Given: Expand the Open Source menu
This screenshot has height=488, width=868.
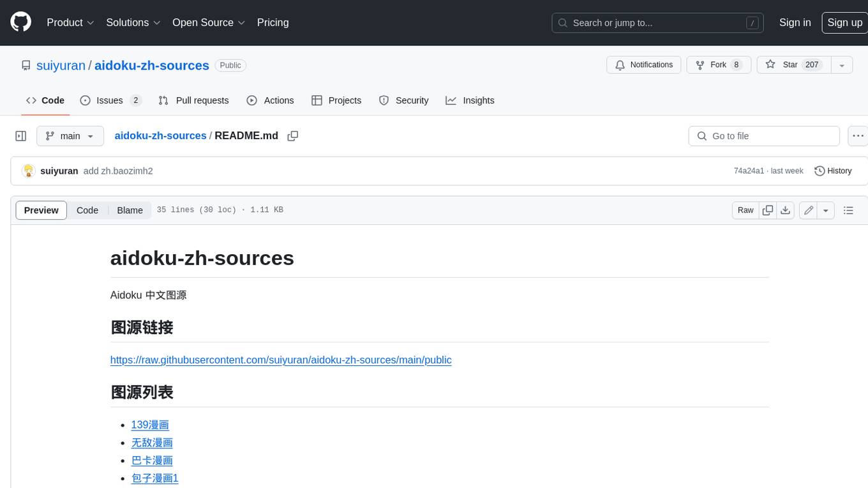Looking at the screenshot, I should pos(209,22).
